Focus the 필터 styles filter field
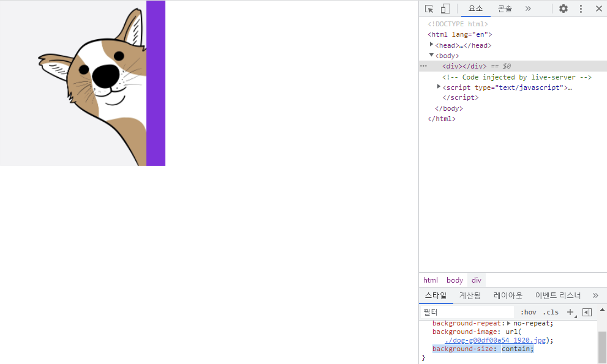This screenshot has height=364, width=607. (x=467, y=312)
